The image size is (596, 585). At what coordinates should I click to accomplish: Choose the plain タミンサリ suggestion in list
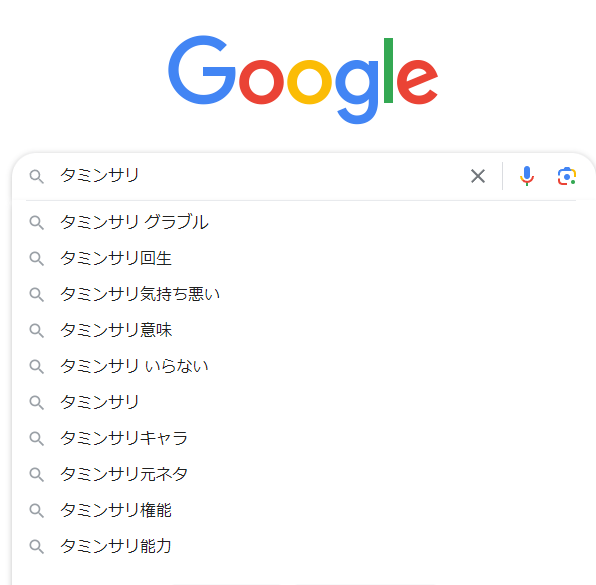(x=304, y=402)
